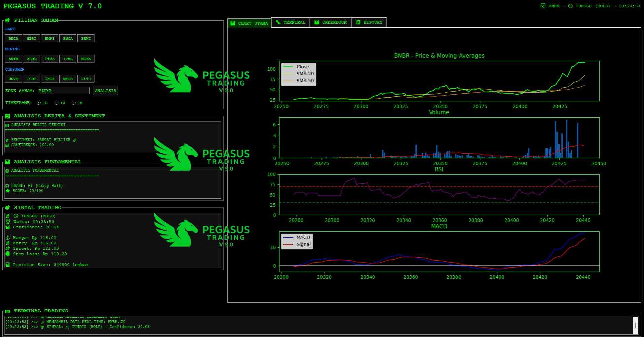Click the Sinyal Trading header icon

tap(7, 208)
